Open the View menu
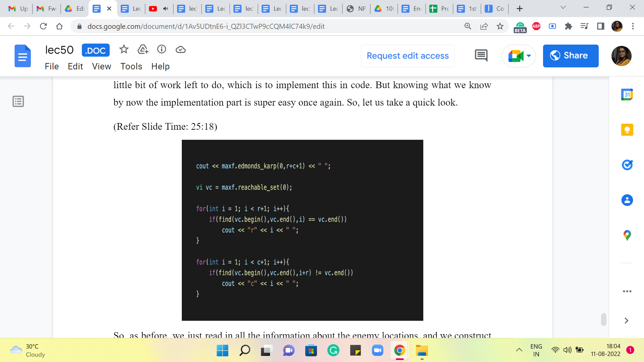The width and height of the screenshot is (644, 362). click(x=101, y=66)
